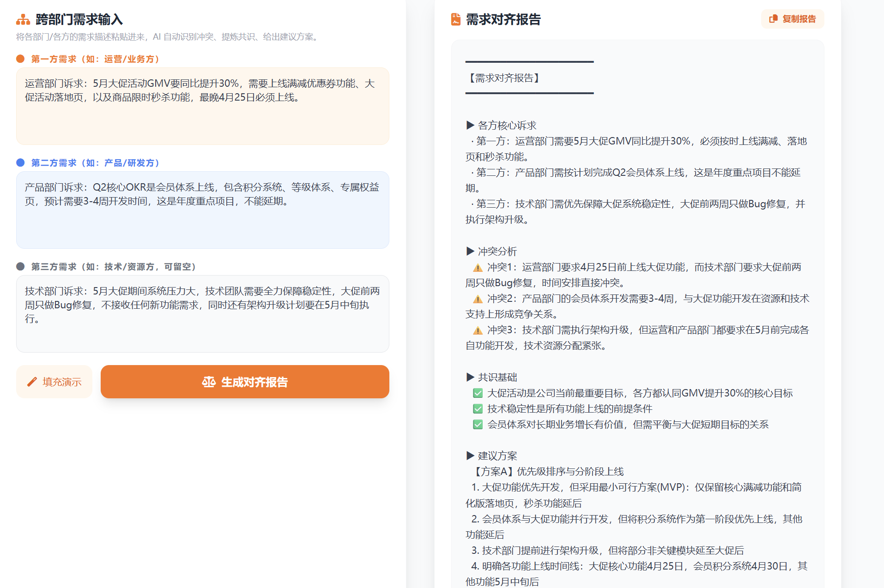The image size is (884, 588).
Task: Click the triangle before 建议方案
Action: tap(470, 456)
